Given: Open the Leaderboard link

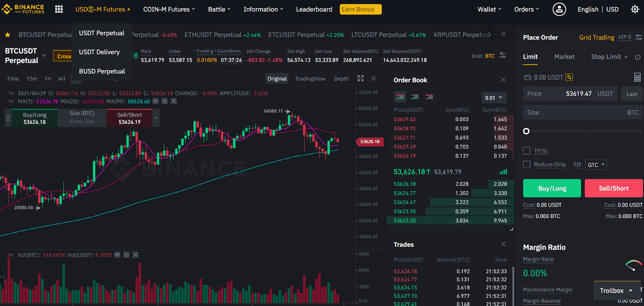Looking at the screenshot, I should [x=314, y=9].
